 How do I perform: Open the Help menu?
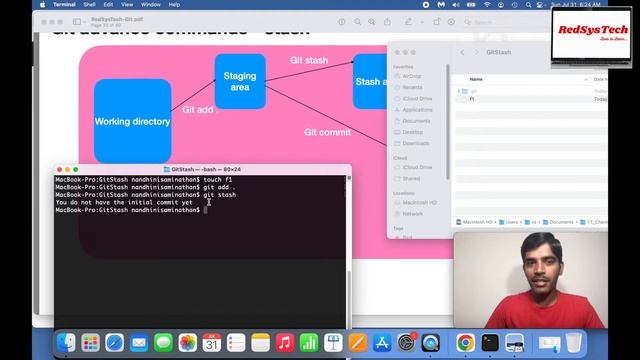pos(174,4)
